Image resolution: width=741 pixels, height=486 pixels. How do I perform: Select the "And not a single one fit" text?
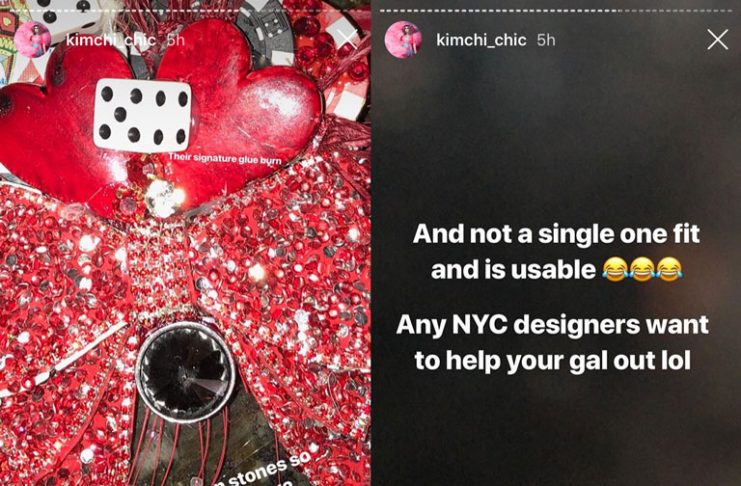pyautogui.click(x=556, y=234)
